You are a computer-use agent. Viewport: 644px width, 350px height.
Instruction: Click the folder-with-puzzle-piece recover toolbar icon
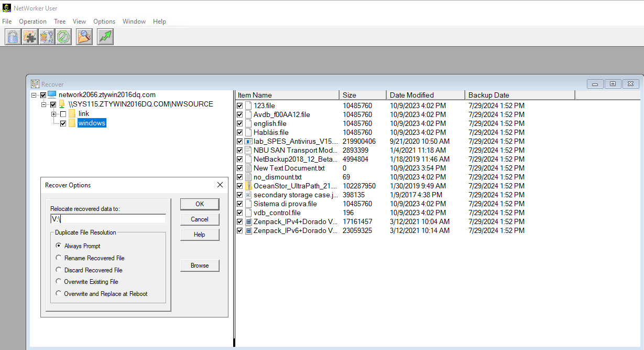click(x=30, y=37)
